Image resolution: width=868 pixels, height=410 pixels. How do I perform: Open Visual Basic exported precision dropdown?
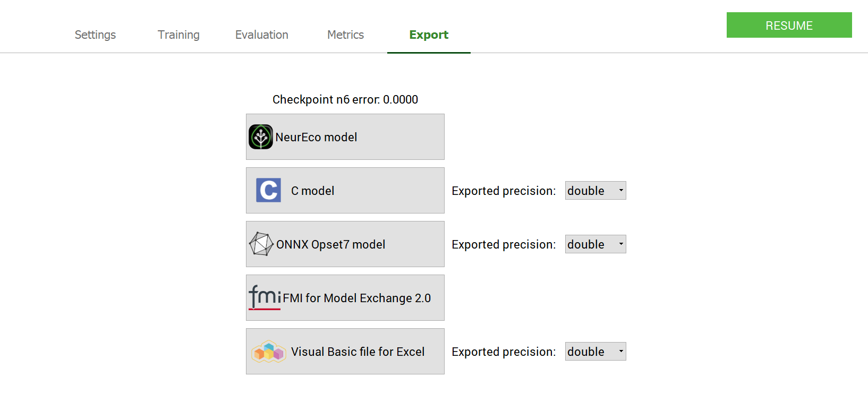pos(595,352)
